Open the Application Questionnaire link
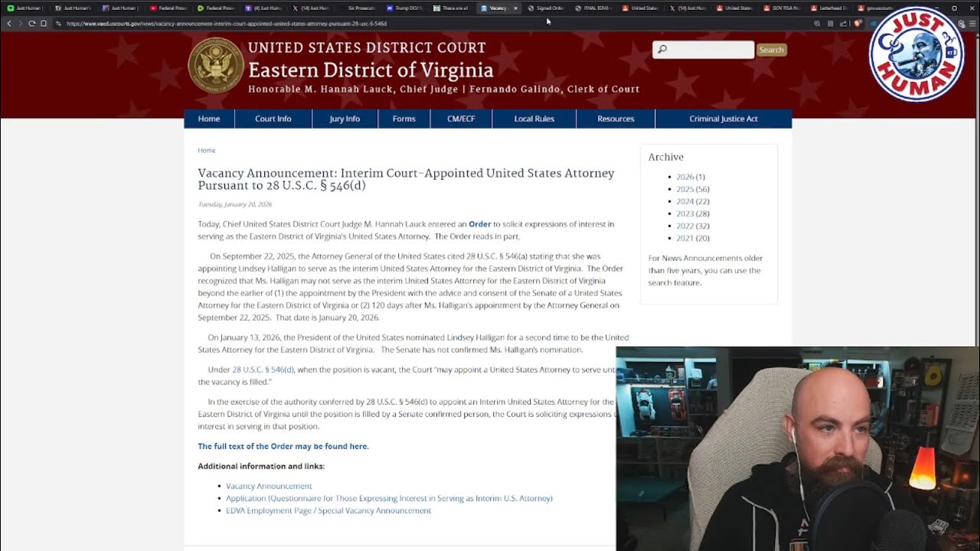 click(389, 498)
